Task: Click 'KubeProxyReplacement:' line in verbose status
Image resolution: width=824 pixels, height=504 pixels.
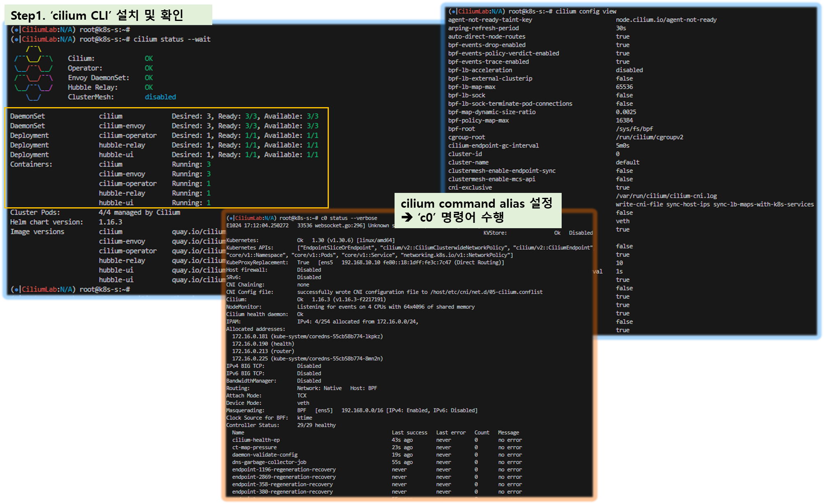Action: pos(257,263)
